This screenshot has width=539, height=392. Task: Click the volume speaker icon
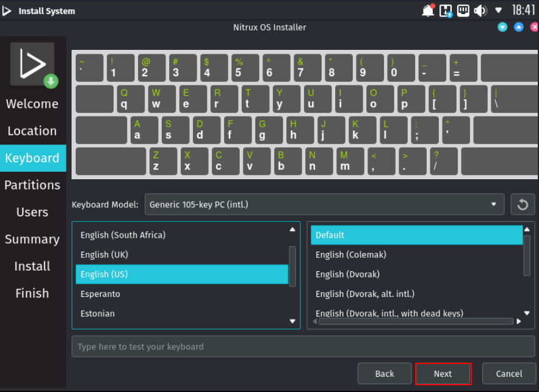[x=480, y=10]
